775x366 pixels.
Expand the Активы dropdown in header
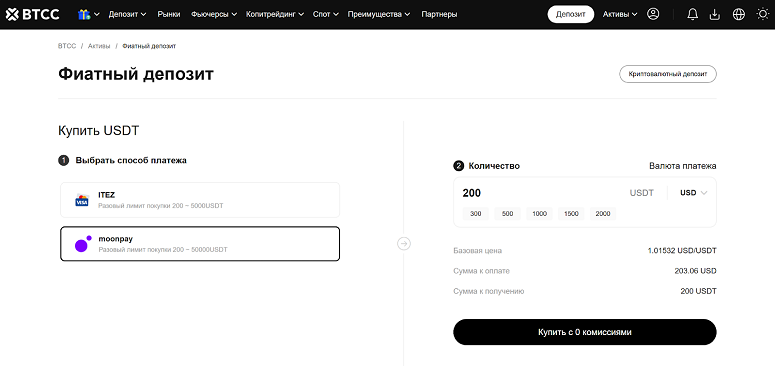pos(620,14)
